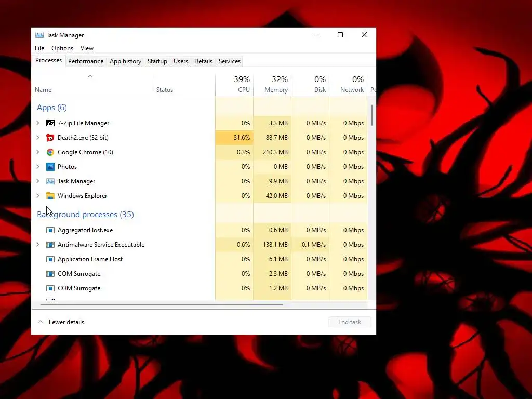Switch to the Details tab
This screenshot has height=399, width=532.
pyautogui.click(x=203, y=61)
